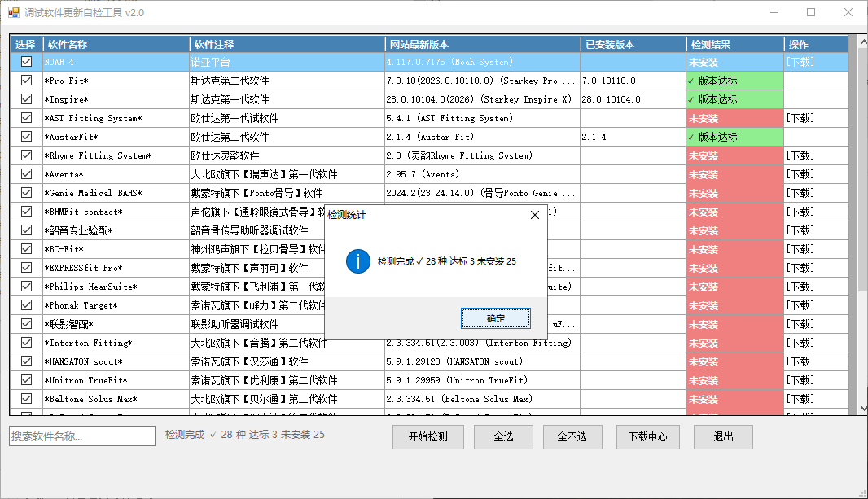Toggle checkbox for *Genie Medical BAHS*

coord(26,193)
